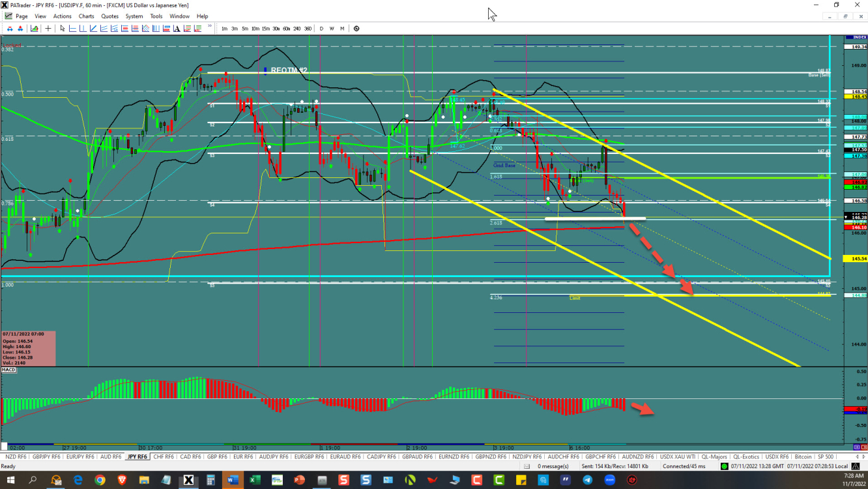Open the Tools menu
Image resolution: width=868 pixels, height=489 pixels.
(x=156, y=16)
